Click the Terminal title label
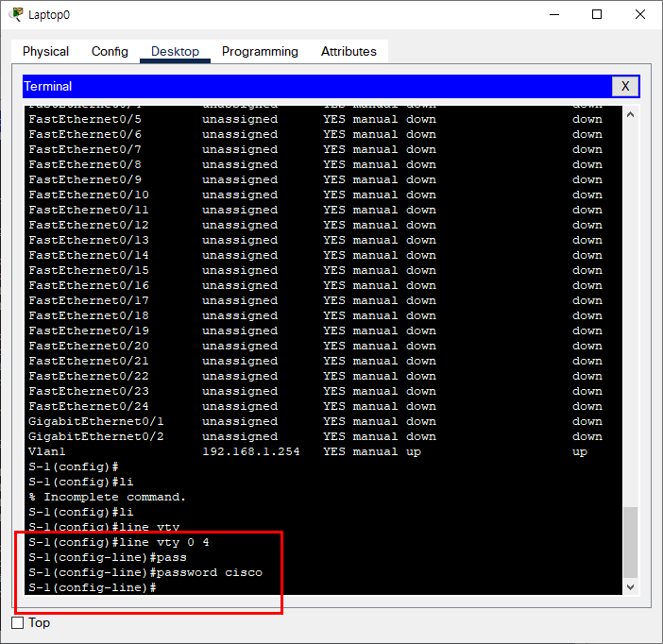This screenshot has width=663, height=644. [48, 86]
